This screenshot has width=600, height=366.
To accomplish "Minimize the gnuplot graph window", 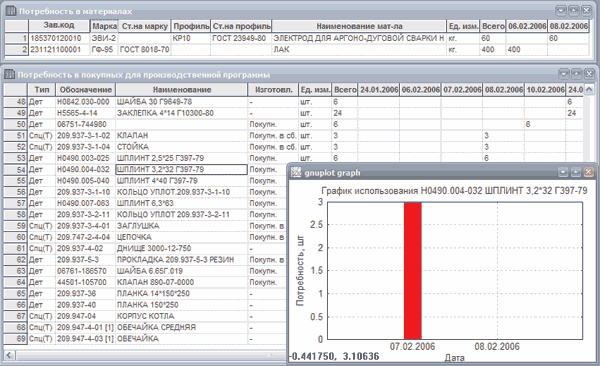I will (x=562, y=173).
